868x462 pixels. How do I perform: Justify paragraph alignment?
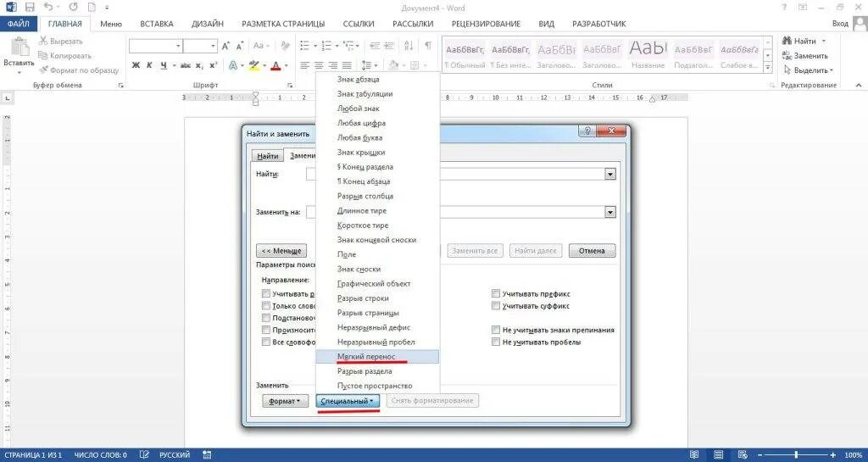tap(347, 65)
